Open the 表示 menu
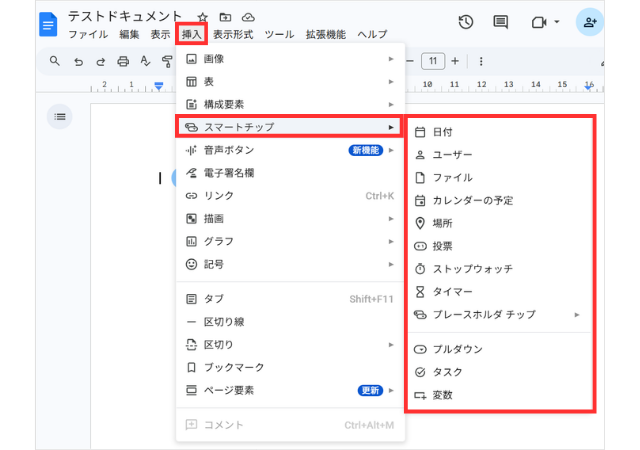This screenshot has width=640, height=450. click(160, 34)
